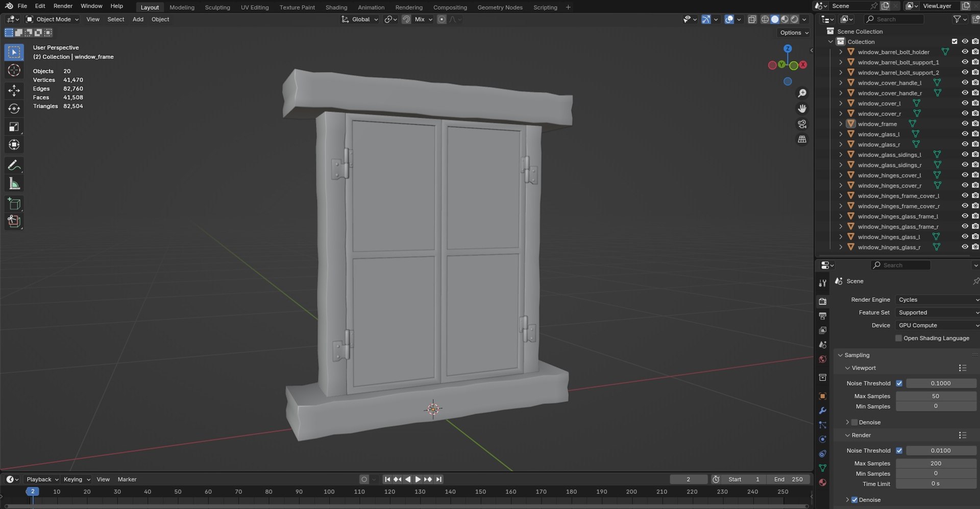
Task: Switch to rendered viewport shading
Action: [794, 19]
